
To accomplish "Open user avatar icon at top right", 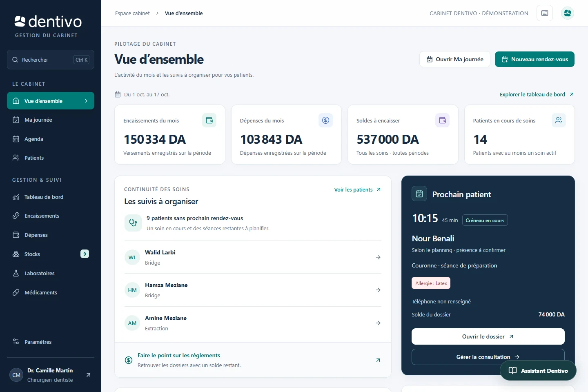I will click(x=568, y=13).
